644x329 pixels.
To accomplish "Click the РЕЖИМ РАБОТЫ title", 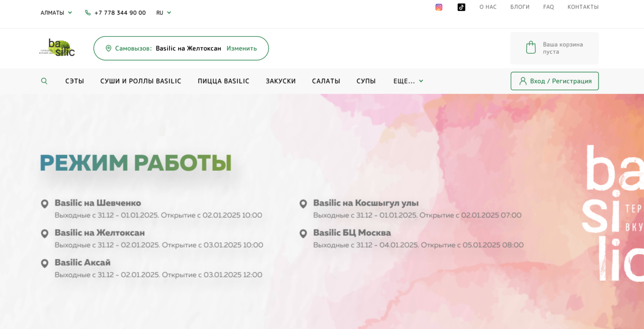I will point(136,163).
